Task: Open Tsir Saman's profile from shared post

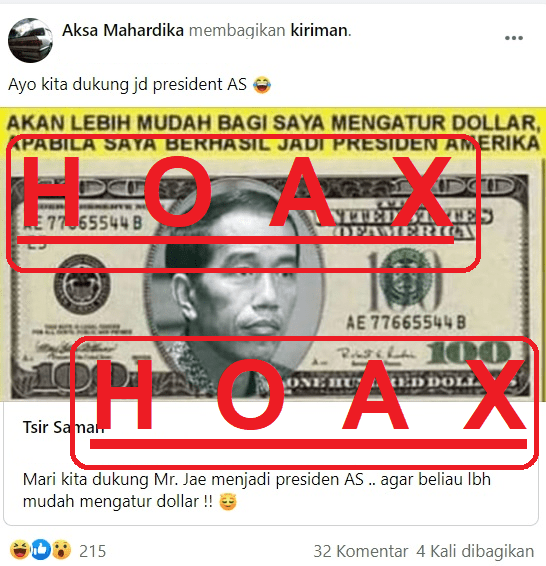Action: pyautogui.click(x=64, y=427)
